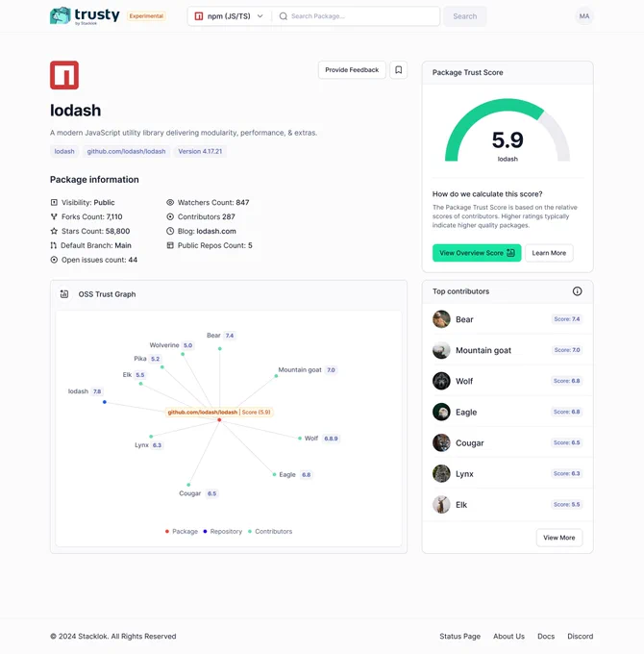Select Elk avatar in Top contributors
Image resolution: width=644 pixels, height=654 pixels.
(441, 504)
